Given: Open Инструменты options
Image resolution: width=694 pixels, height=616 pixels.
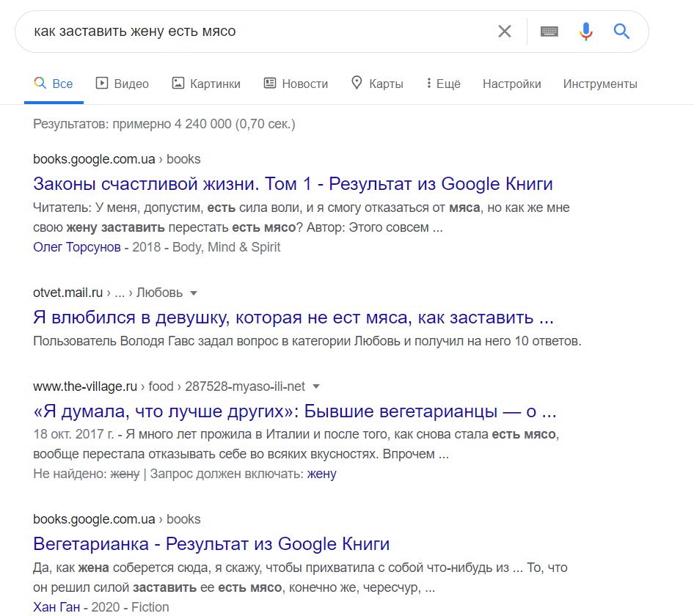Looking at the screenshot, I should (600, 84).
